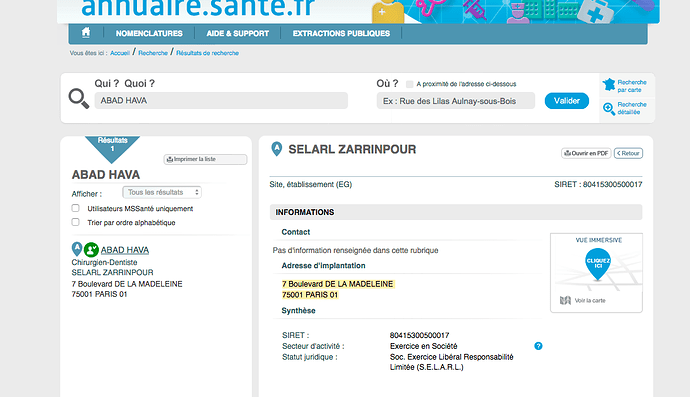Screen dimensions: 690x397
Task: Click blue location pin beside ABAD HAVA
Action: click(x=77, y=249)
